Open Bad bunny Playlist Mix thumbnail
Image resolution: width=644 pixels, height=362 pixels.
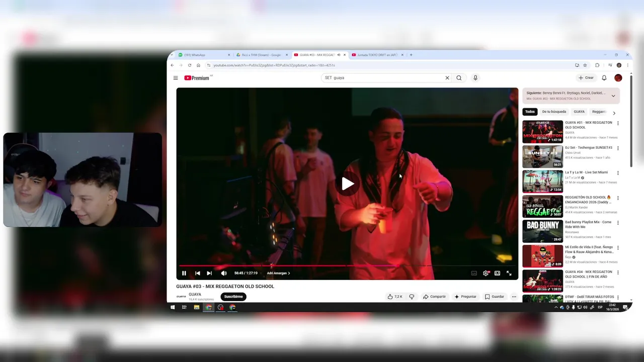[542, 231]
